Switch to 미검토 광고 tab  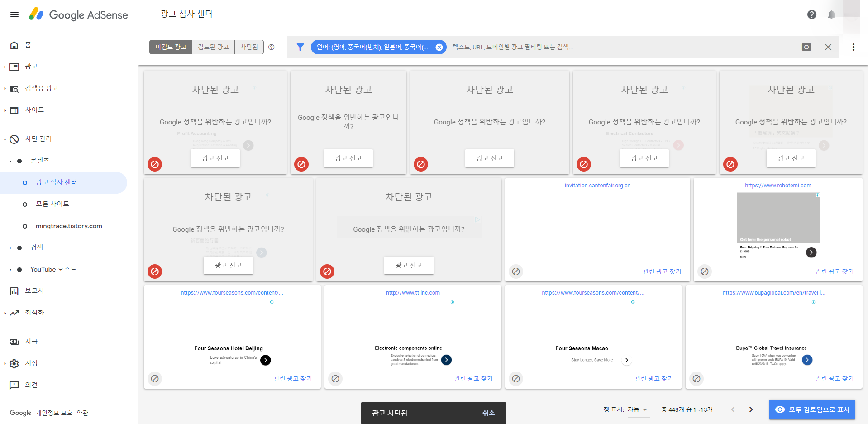point(171,47)
